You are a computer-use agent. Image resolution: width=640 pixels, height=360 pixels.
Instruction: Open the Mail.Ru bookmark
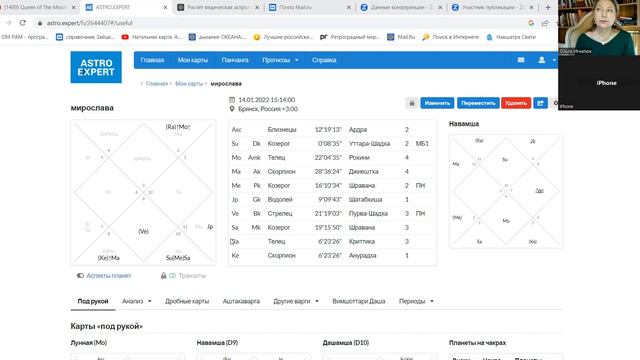click(x=401, y=37)
